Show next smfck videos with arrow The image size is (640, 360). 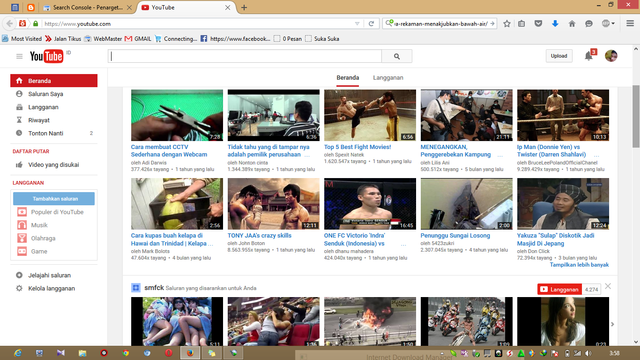pyautogui.click(x=612, y=324)
